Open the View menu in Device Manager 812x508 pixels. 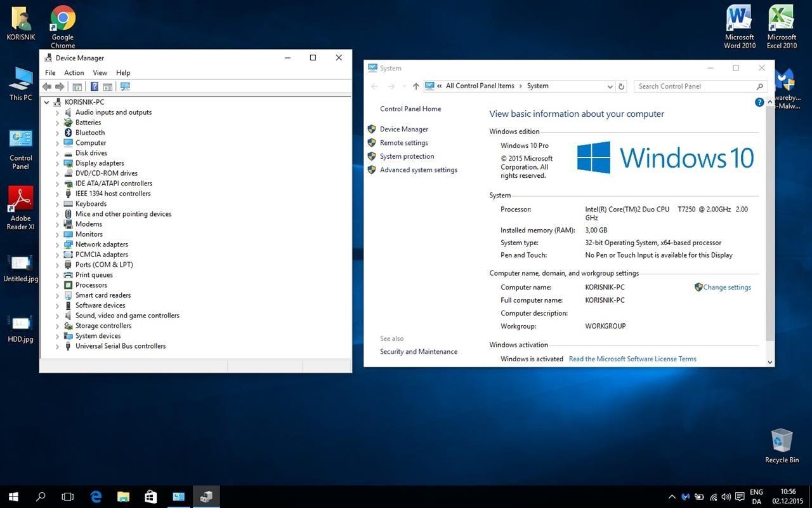point(100,73)
